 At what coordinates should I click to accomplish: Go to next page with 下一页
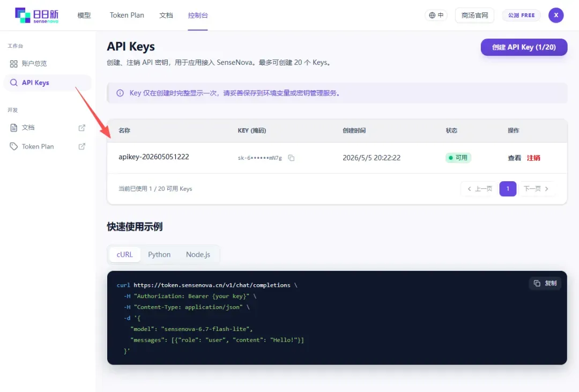click(x=536, y=189)
